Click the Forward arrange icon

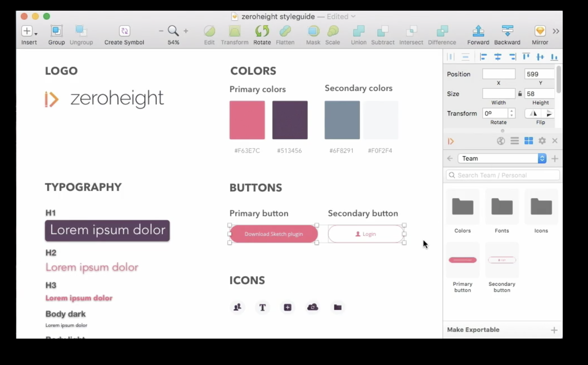pos(478,31)
